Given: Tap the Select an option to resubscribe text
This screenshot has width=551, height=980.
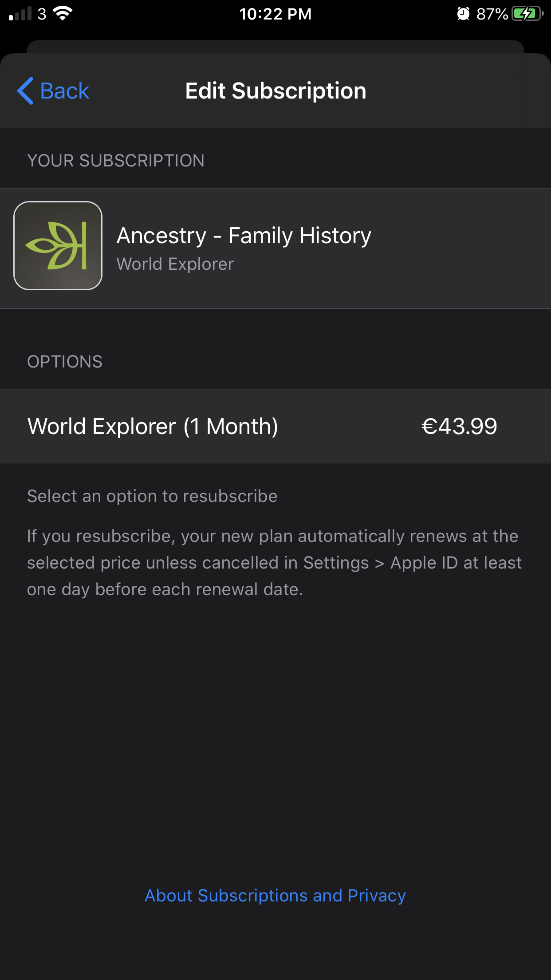Looking at the screenshot, I should pos(152,496).
